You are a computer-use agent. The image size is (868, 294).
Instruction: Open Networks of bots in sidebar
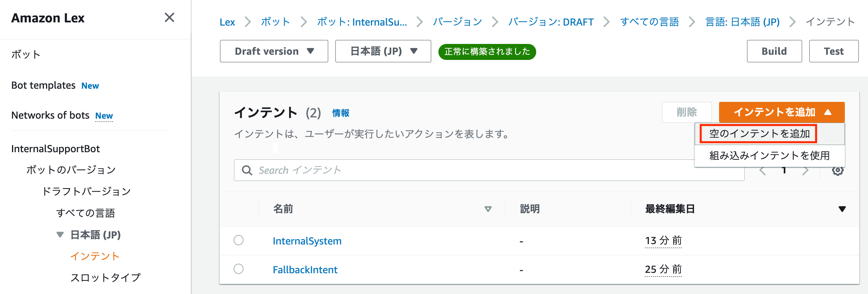pyautogui.click(x=50, y=115)
